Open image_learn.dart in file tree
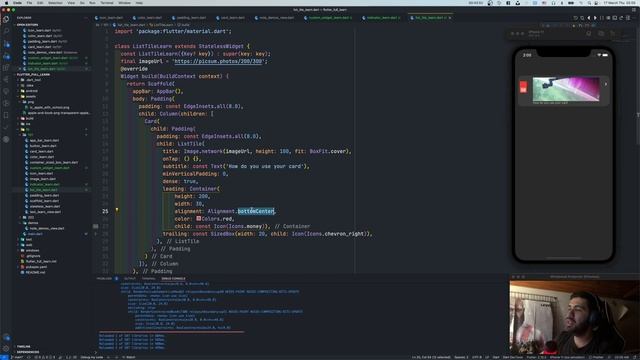 click(42, 179)
